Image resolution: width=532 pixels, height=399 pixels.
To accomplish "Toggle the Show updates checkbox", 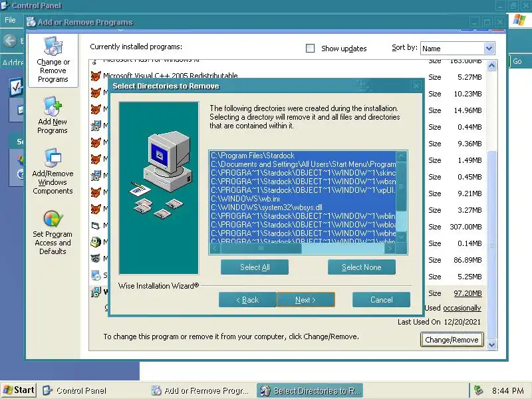I will [310, 48].
